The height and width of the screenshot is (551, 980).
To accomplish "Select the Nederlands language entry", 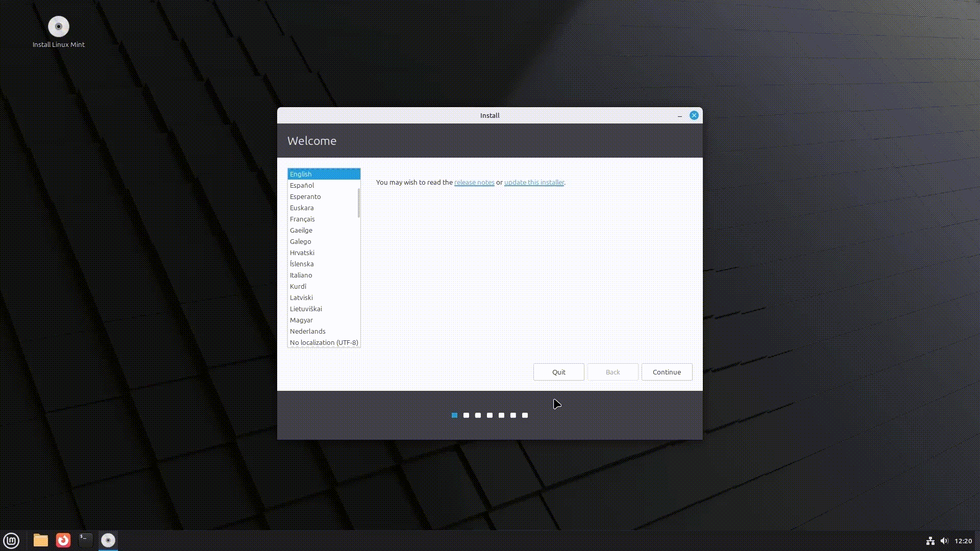I will pos(308,332).
